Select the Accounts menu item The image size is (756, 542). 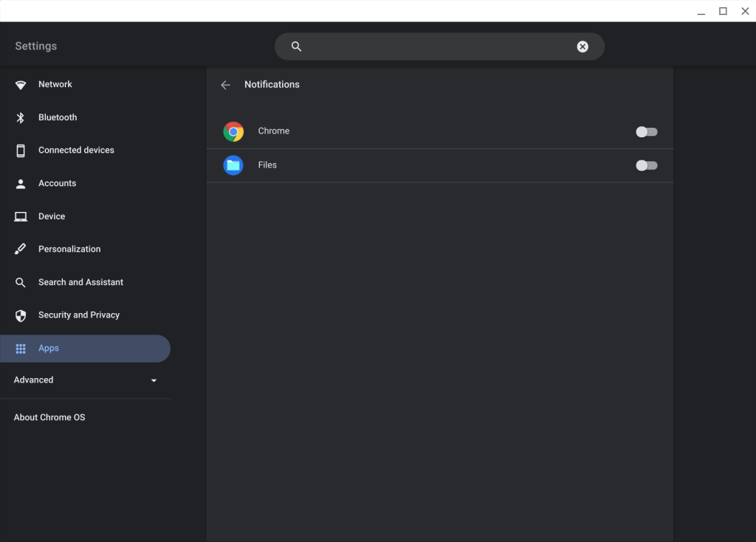(x=86, y=184)
